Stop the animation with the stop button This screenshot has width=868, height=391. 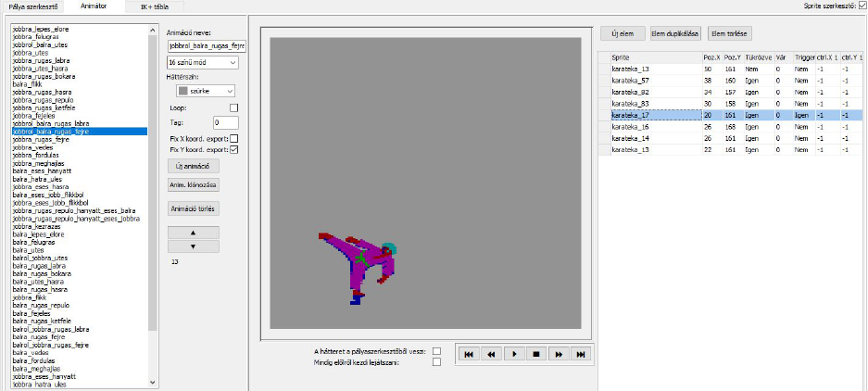click(x=536, y=354)
